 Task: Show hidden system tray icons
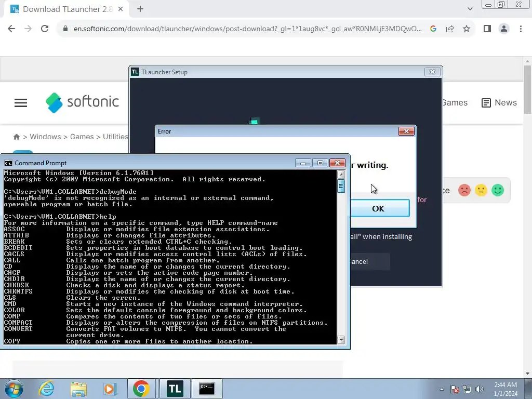pyautogui.click(x=442, y=389)
